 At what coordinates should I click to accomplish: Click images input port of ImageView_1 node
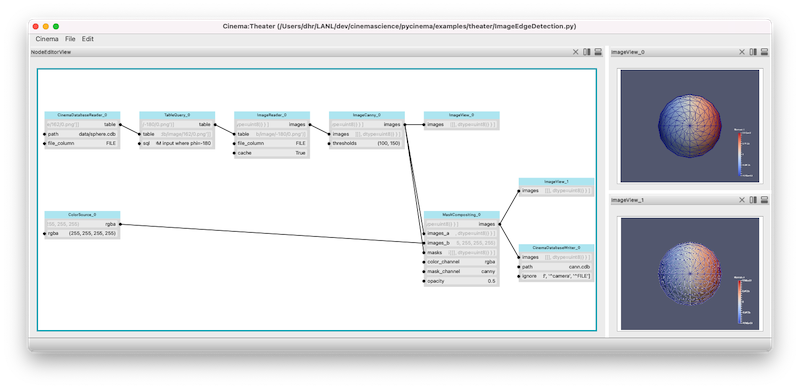tap(519, 190)
